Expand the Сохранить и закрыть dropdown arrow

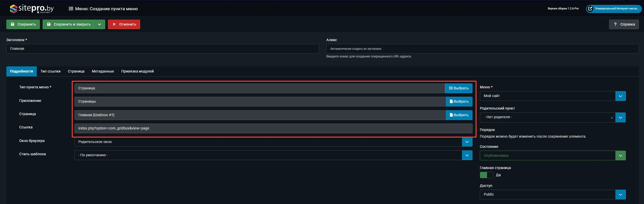pyautogui.click(x=100, y=25)
